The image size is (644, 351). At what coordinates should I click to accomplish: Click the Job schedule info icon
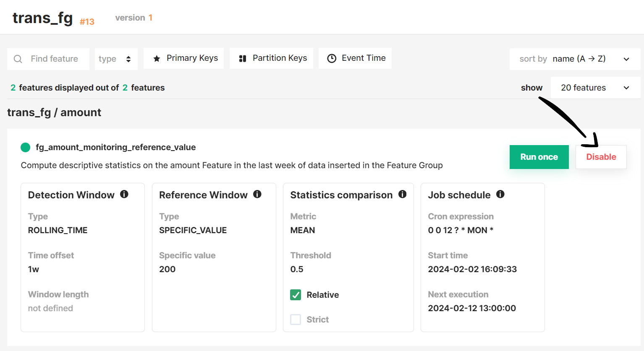500,194
